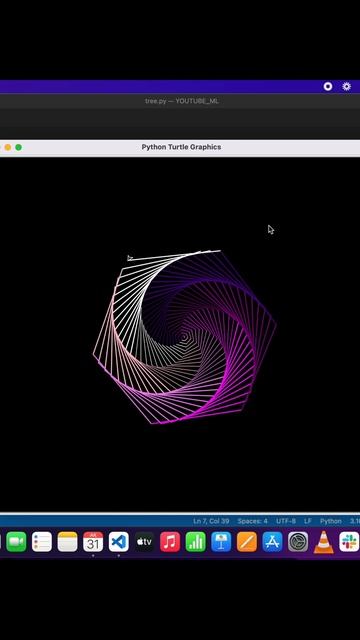Click the Python Turtle Graphics title bar
The width and height of the screenshot is (360, 640).
coord(181,147)
